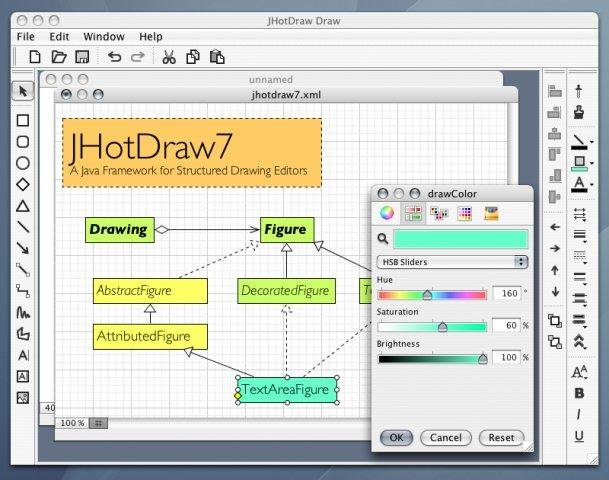Open the Edit menu

pyautogui.click(x=59, y=37)
